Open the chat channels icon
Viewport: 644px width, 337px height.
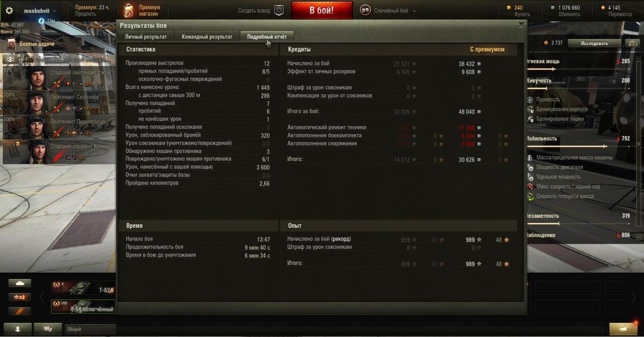[48, 329]
